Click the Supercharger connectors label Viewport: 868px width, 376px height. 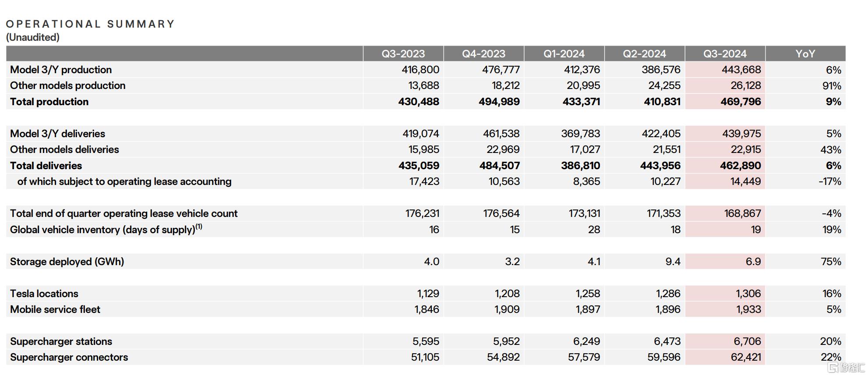pos(69,357)
